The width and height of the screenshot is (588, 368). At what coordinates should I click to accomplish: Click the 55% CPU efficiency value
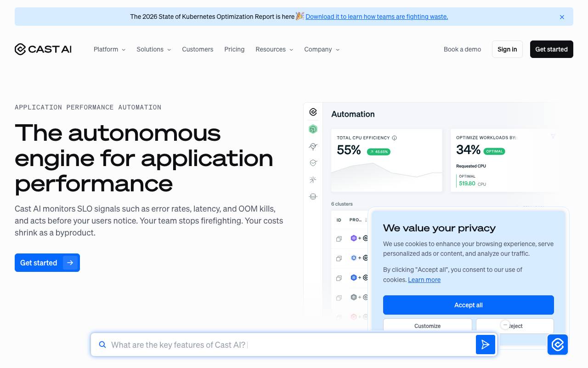click(x=349, y=150)
